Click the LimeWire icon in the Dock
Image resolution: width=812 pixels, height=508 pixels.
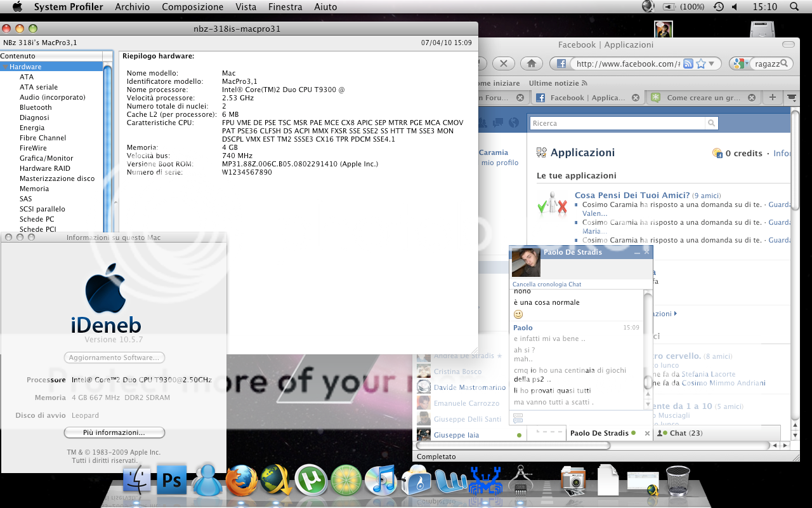[346, 481]
